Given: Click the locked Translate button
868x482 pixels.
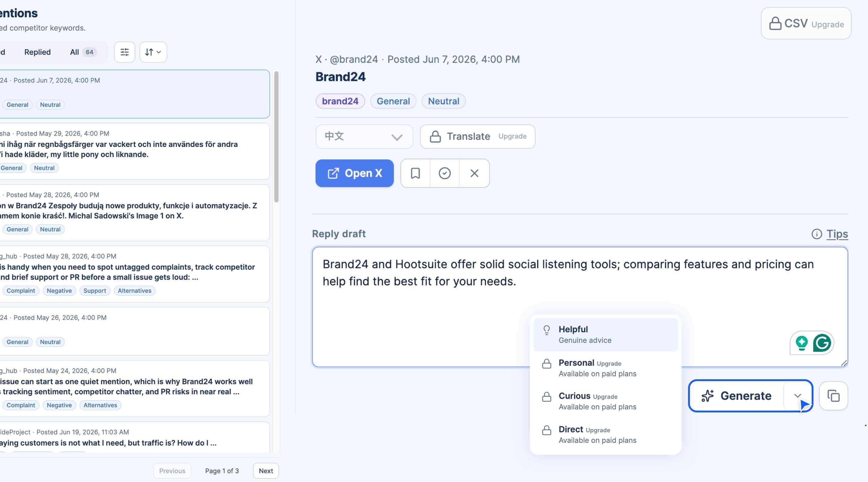Looking at the screenshot, I should click(477, 136).
